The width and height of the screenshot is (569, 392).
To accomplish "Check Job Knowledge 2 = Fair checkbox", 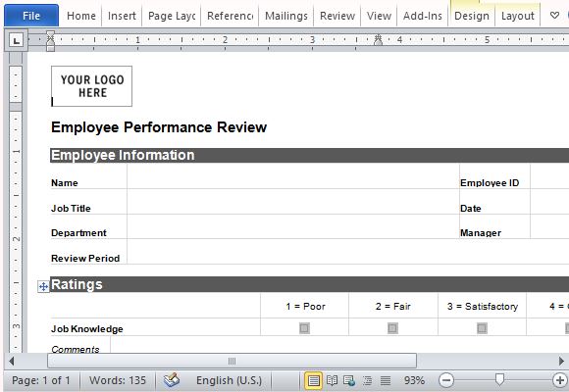I will [392, 328].
